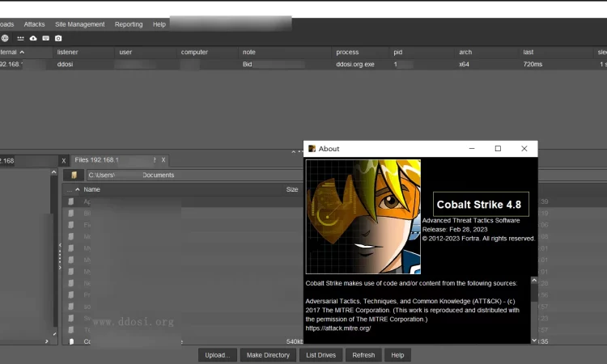Open the Reporting menu
Image resolution: width=607 pixels, height=364 pixels.
pyautogui.click(x=129, y=24)
